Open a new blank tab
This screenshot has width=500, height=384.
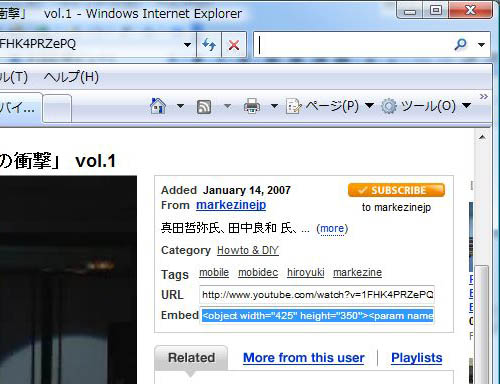tap(57, 108)
